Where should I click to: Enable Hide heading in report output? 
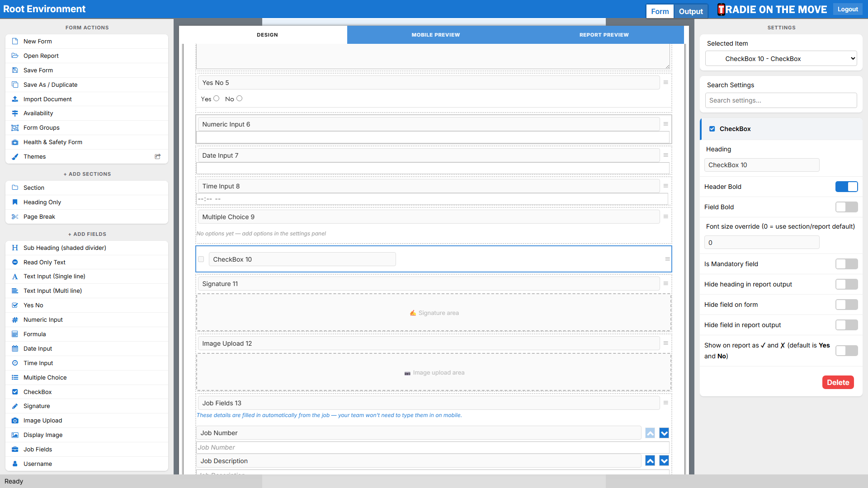coord(846,284)
